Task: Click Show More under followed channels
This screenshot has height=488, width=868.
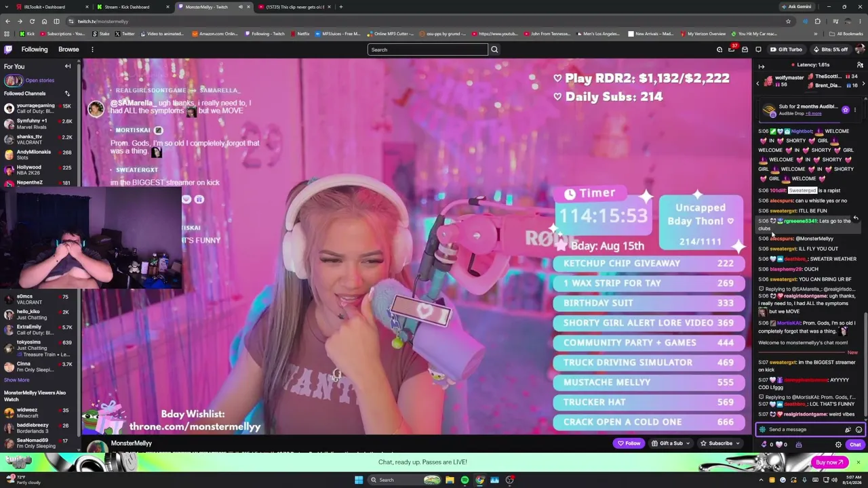Action: tap(17, 380)
